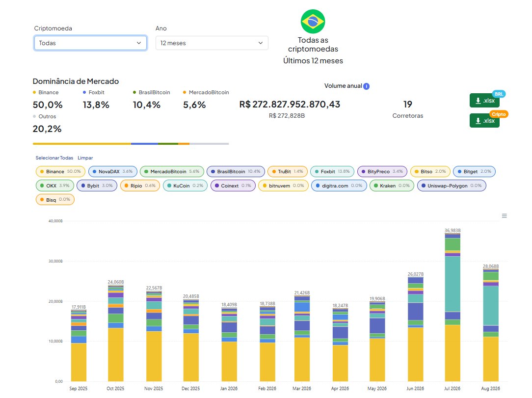Toggle the KuCoin exchange chip

[x=185, y=186]
